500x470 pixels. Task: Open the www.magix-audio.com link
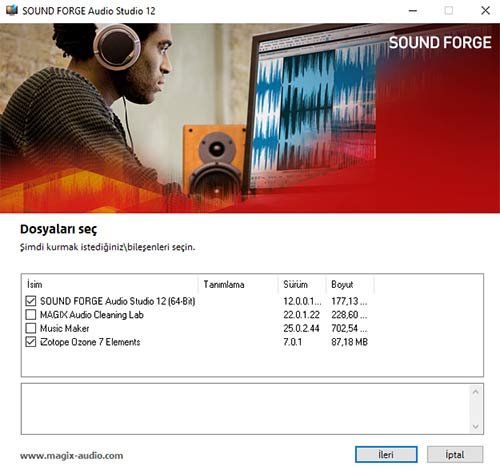pyautogui.click(x=71, y=456)
